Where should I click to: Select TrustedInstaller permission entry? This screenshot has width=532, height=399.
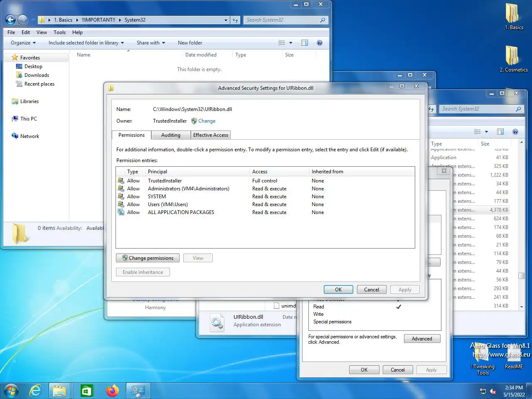[x=265, y=181]
